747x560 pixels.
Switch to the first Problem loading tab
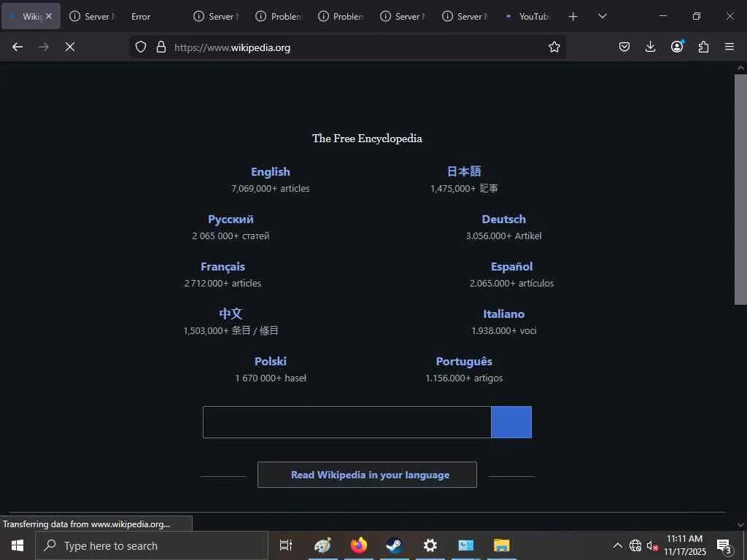(279, 16)
